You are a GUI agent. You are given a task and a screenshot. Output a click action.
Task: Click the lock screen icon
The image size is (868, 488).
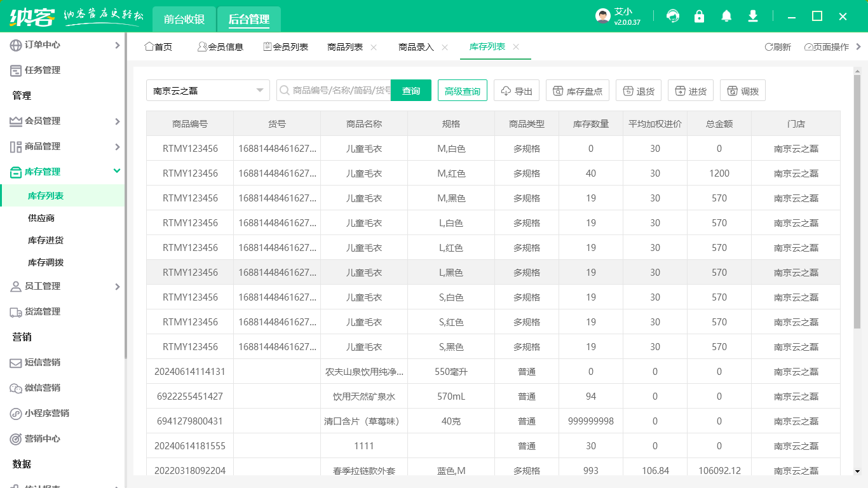pyautogui.click(x=700, y=16)
